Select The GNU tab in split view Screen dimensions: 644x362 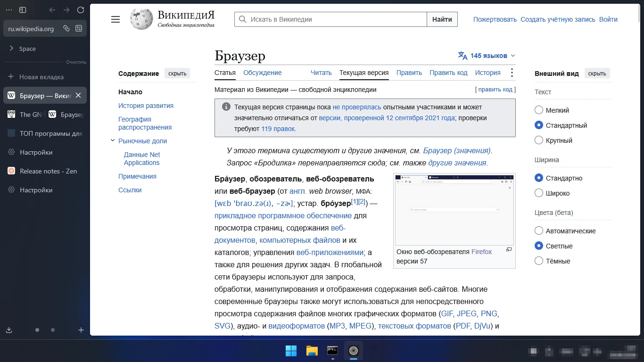click(x=25, y=115)
